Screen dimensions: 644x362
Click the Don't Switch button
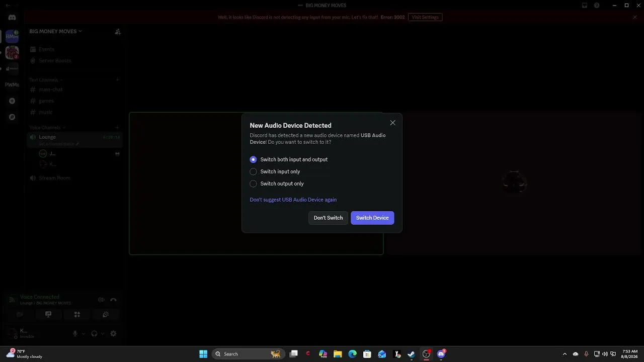328,218
